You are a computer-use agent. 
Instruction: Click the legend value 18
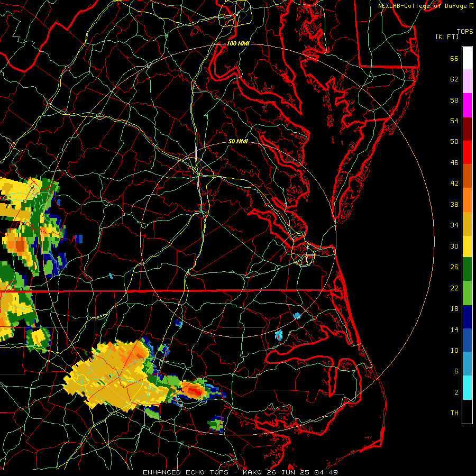454,309
